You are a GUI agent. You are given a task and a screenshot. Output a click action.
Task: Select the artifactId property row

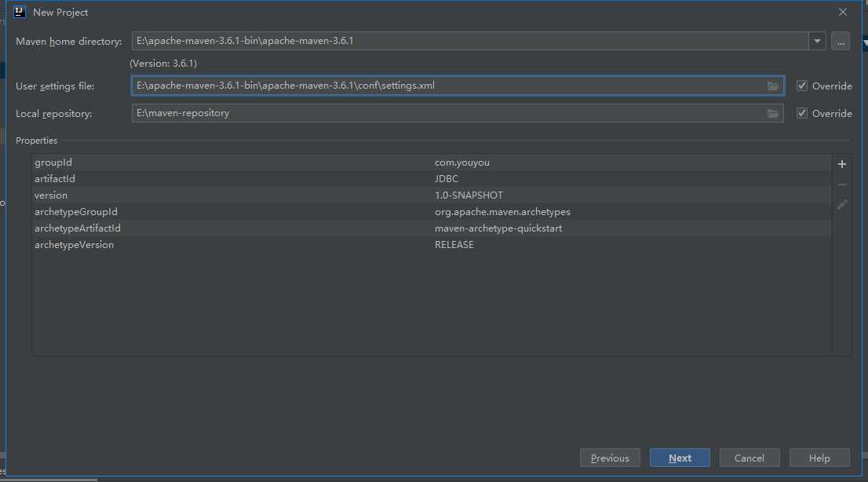click(x=432, y=179)
